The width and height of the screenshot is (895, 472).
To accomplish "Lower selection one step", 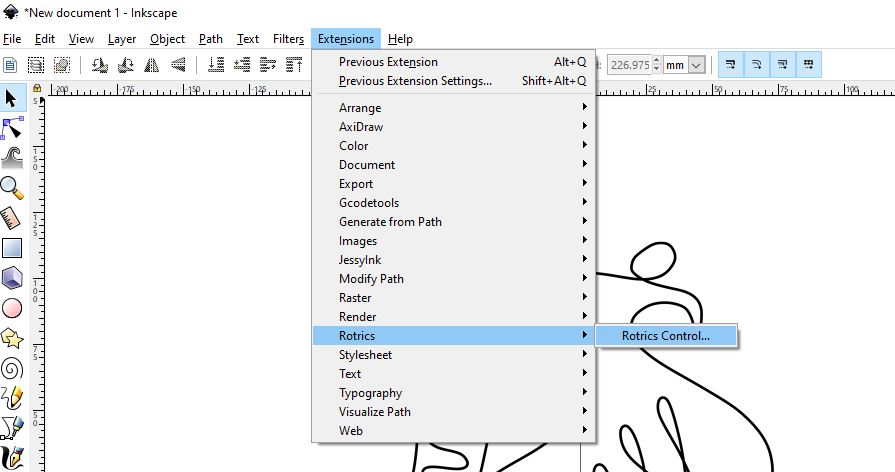I will pyautogui.click(x=242, y=65).
